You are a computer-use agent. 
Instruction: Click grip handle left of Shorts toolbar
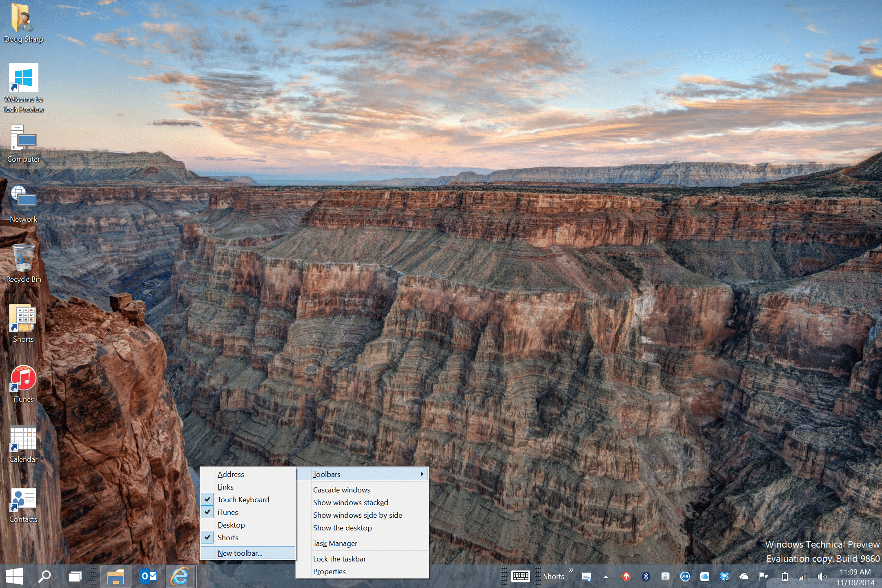point(538,576)
